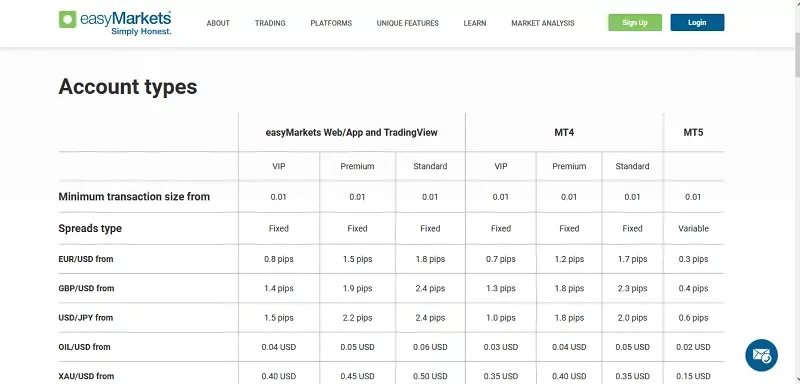
Task: Click the '0.02 USD' OIL/USD MT5 cell
Action: click(x=693, y=347)
